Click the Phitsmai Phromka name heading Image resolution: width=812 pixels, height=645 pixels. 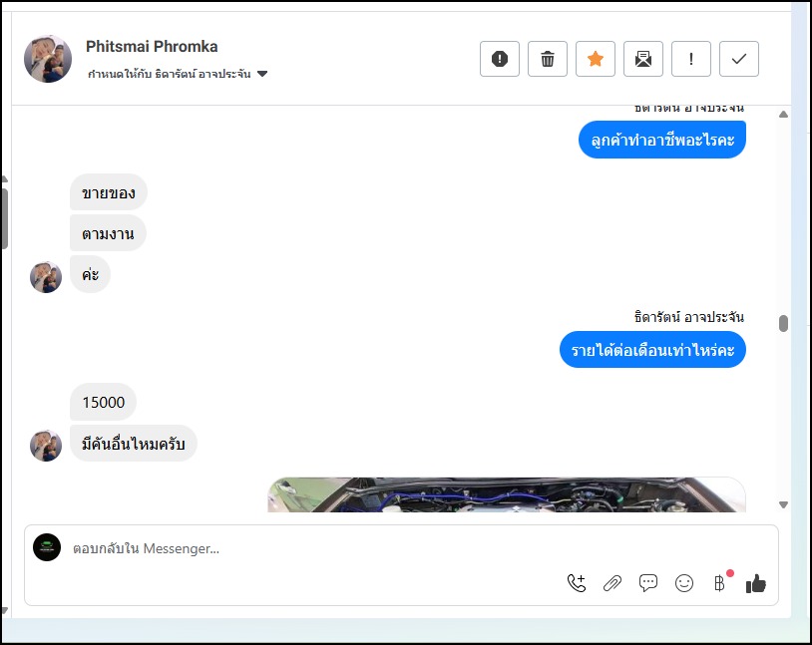[152, 47]
